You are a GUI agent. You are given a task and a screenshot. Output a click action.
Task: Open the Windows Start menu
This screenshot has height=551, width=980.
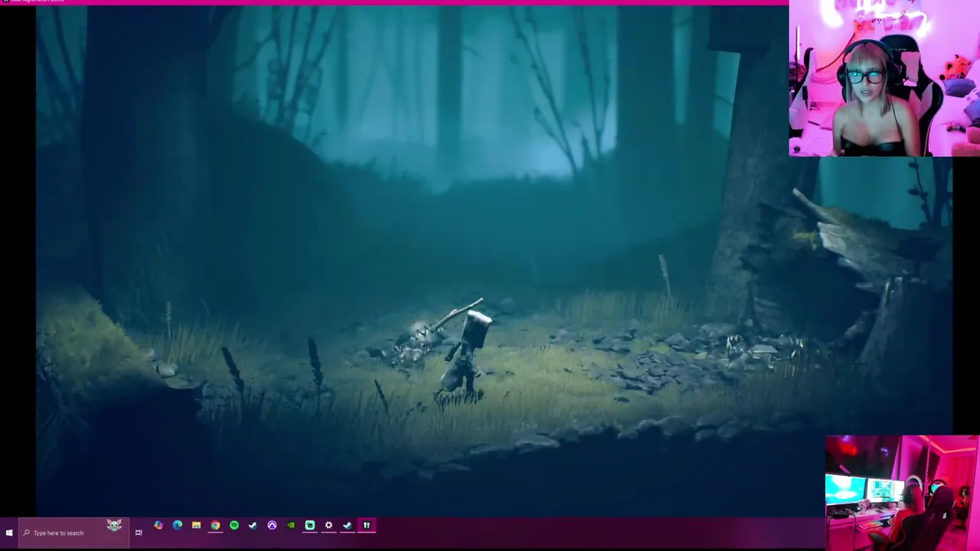click(9, 533)
